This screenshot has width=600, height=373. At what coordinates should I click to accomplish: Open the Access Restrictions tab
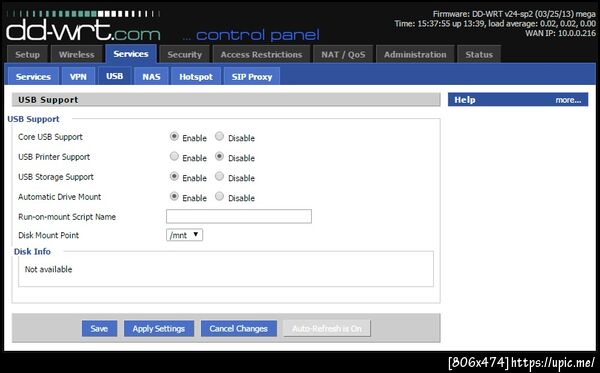(261, 54)
